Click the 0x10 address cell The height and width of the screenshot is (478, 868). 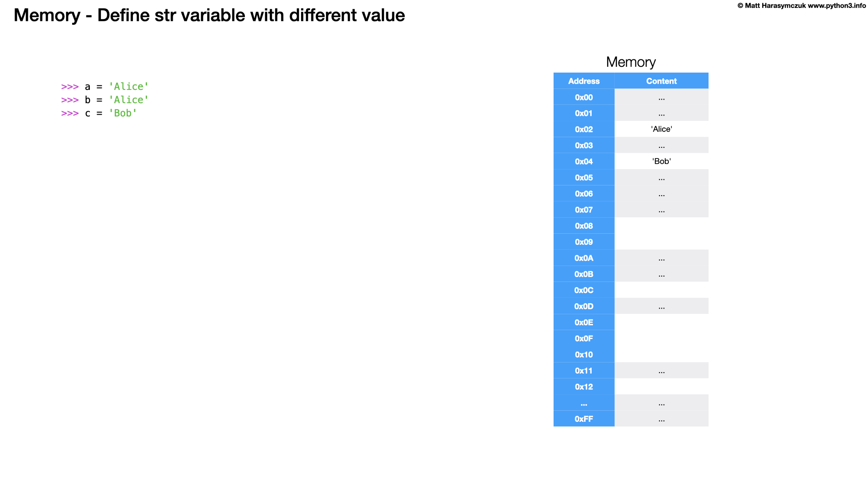coord(584,355)
